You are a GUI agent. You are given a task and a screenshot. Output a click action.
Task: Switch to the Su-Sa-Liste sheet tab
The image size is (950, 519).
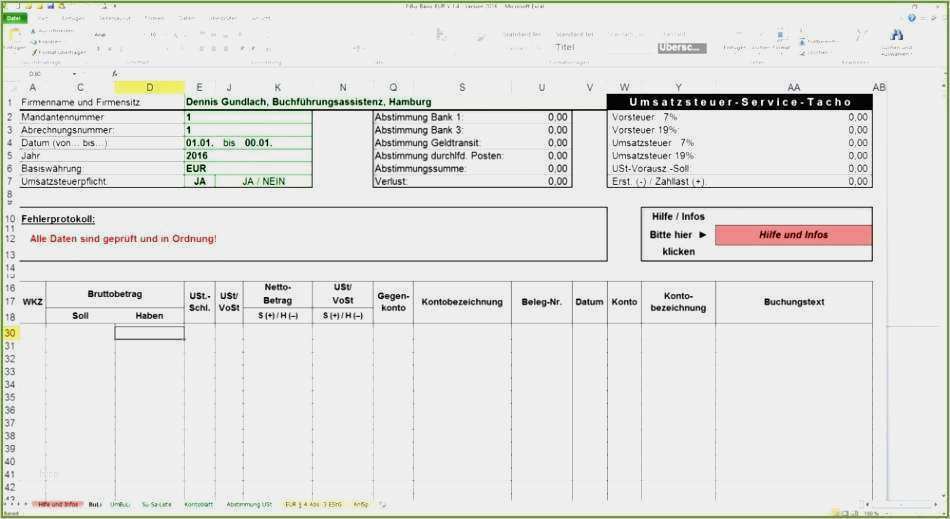tap(156, 504)
